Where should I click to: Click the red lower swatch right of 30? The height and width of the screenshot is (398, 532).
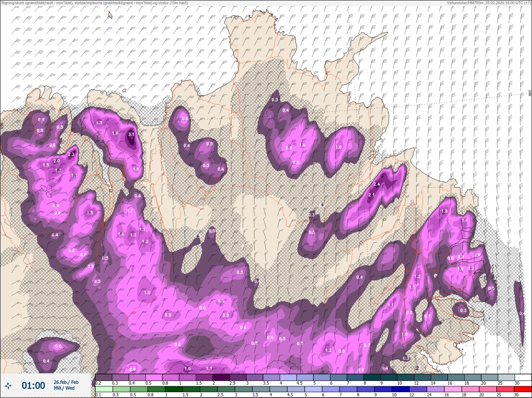(523, 389)
